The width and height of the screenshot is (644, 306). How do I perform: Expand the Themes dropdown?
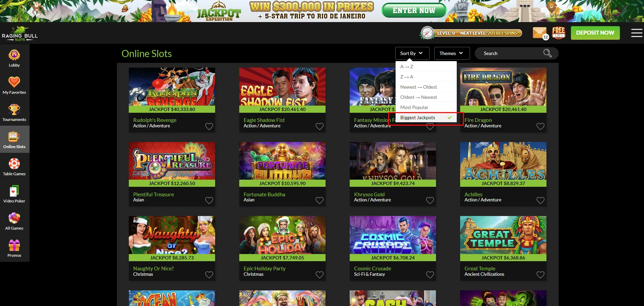tap(452, 53)
